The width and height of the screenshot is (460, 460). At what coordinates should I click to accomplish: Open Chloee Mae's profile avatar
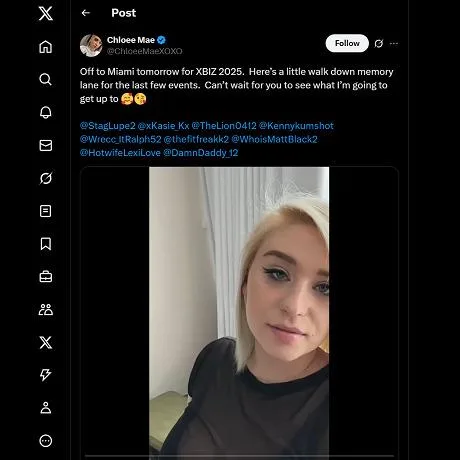click(91, 45)
